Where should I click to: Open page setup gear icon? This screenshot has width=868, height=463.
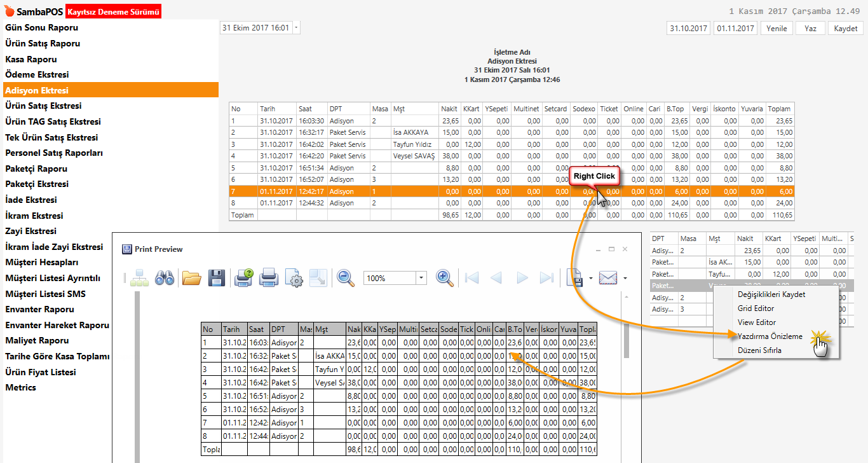[294, 278]
